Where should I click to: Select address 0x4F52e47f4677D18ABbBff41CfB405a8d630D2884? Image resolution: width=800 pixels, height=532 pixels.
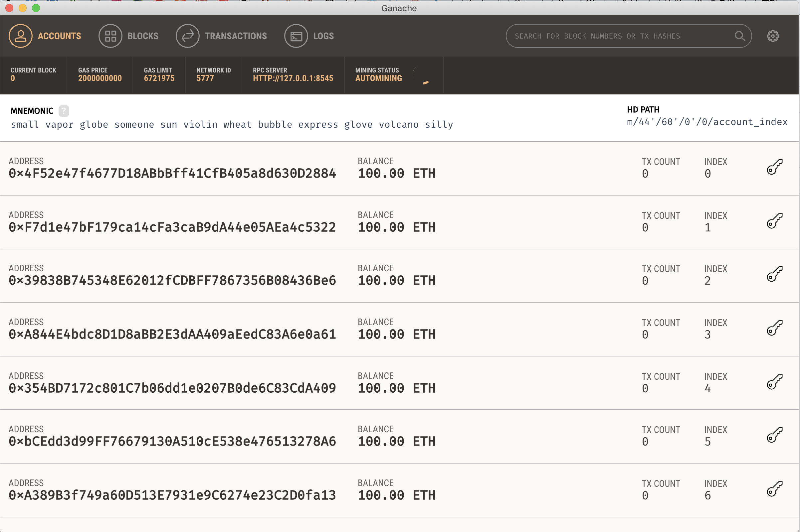[x=172, y=174]
